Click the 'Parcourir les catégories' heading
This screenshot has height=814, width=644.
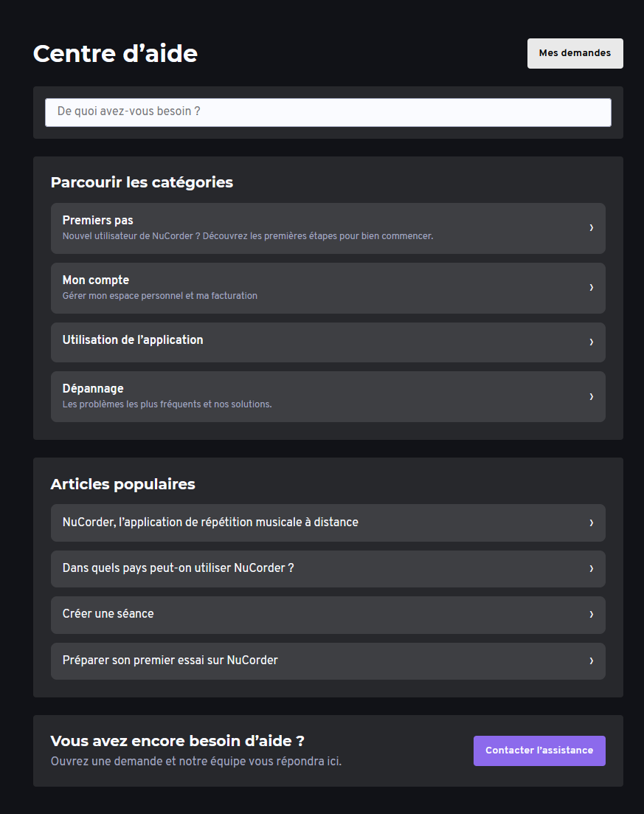[142, 182]
